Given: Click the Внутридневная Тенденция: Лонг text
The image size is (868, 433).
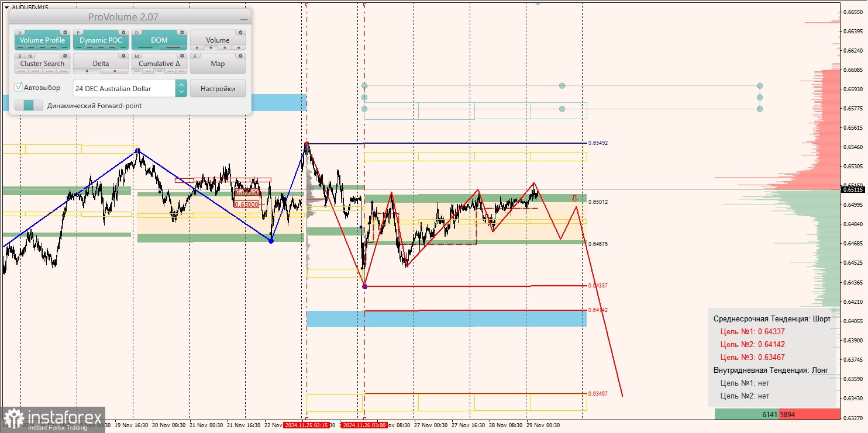Looking at the screenshot, I should (771, 370).
